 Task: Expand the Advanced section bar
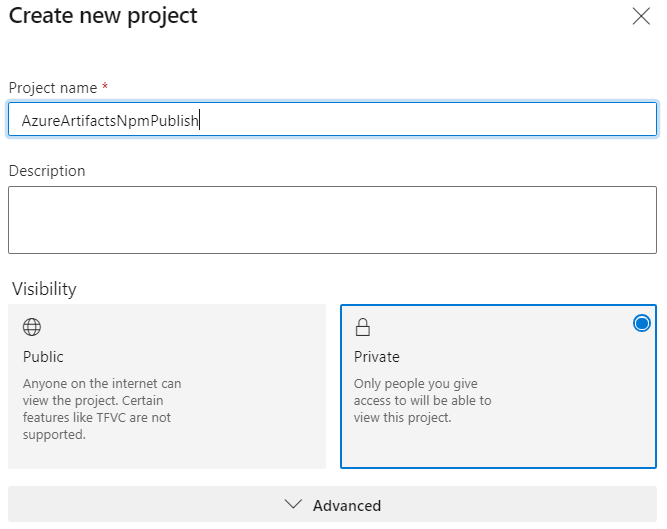point(332,505)
